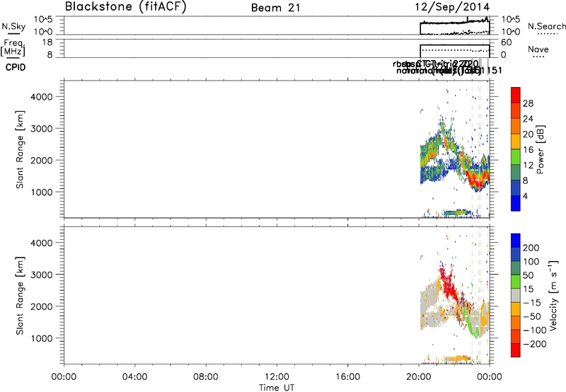The height and width of the screenshot is (392, 566).
Task: Click the 'Velocity [m s-1]' colorbar label
Action: 553,295
